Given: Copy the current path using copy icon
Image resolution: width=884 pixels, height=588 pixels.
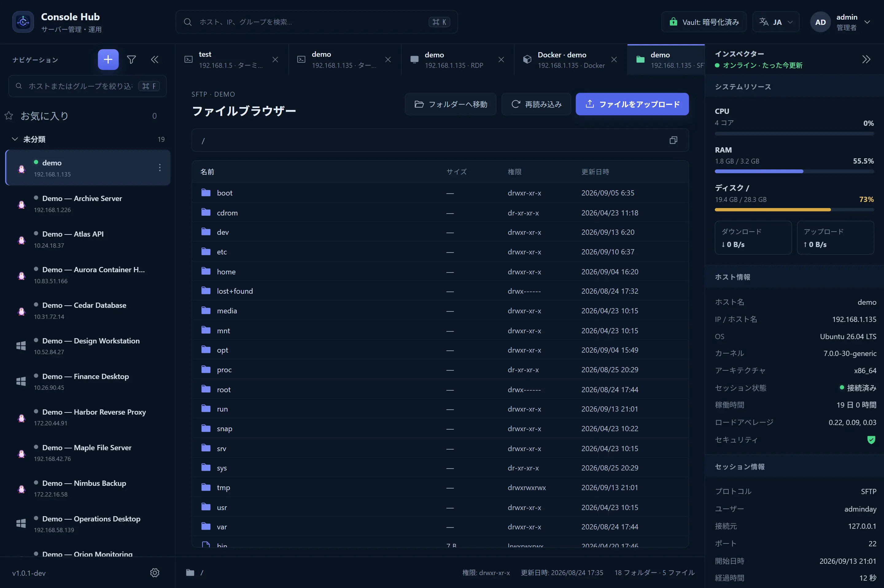Looking at the screenshot, I should 673,140.
